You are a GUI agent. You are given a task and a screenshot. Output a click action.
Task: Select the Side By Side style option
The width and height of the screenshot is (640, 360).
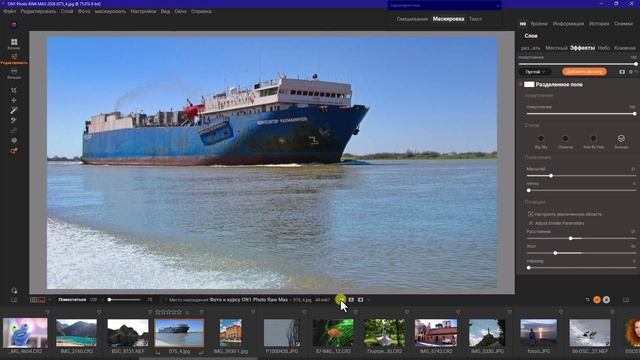pyautogui.click(x=593, y=141)
